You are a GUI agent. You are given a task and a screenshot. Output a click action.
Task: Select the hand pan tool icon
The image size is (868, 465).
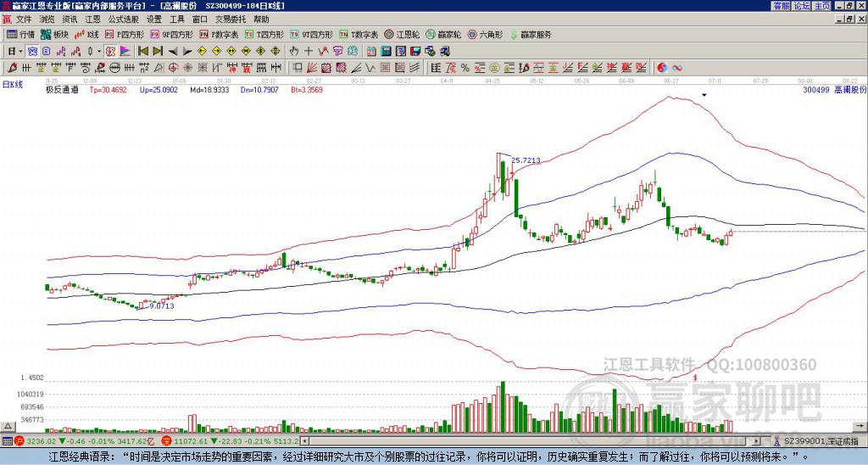coord(293,51)
